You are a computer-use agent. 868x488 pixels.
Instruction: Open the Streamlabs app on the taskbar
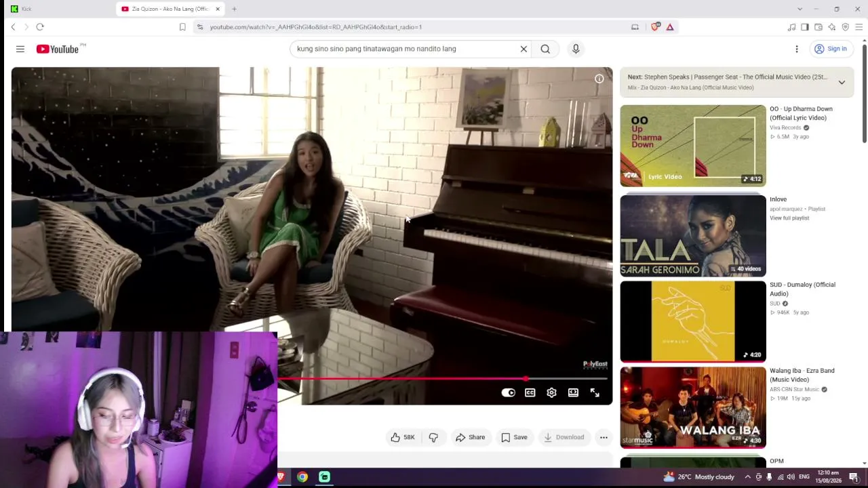324,476
